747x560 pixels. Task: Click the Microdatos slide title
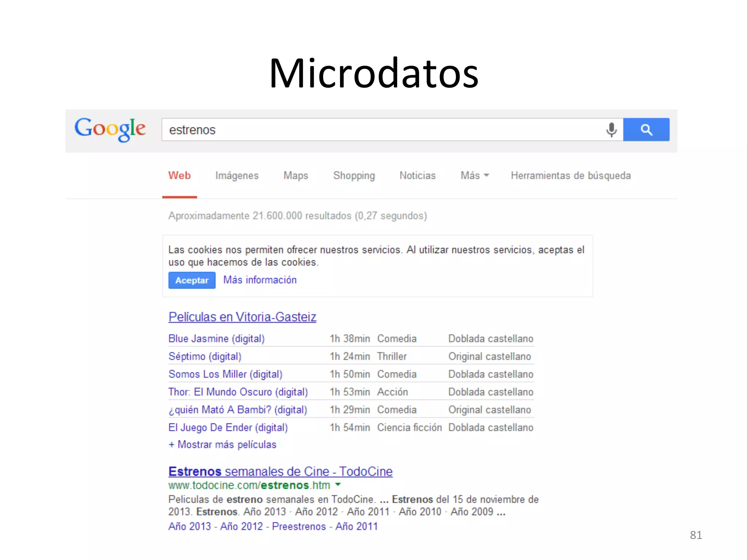[x=374, y=73]
